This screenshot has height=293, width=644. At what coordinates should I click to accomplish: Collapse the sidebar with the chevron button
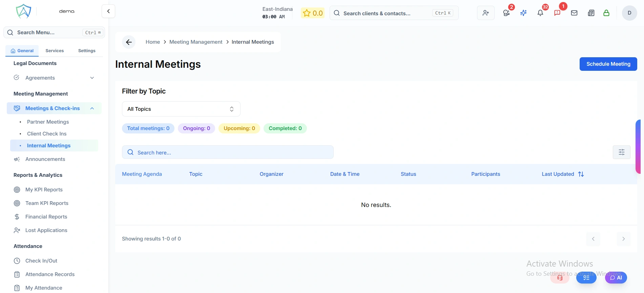(x=108, y=11)
